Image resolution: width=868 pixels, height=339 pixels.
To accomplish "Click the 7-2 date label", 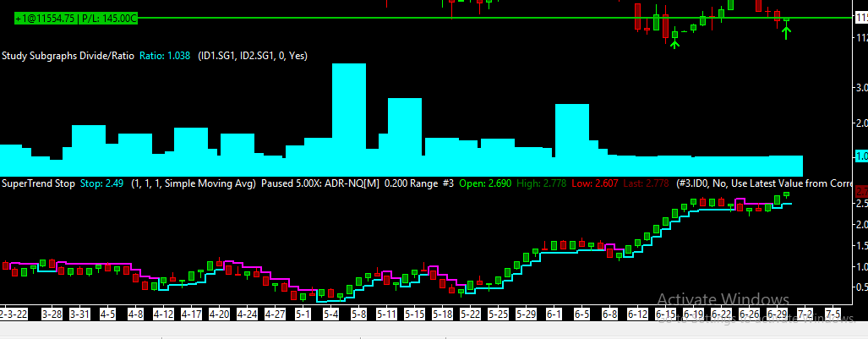I will 805,314.
